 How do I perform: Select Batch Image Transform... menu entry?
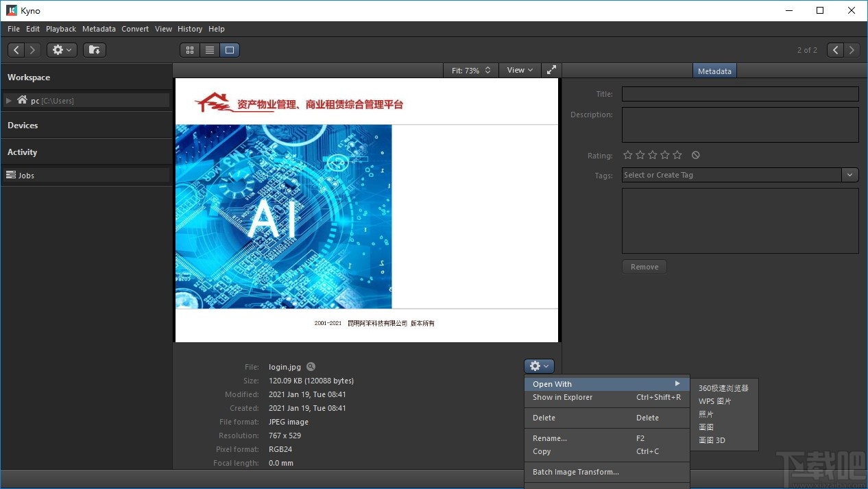575,472
